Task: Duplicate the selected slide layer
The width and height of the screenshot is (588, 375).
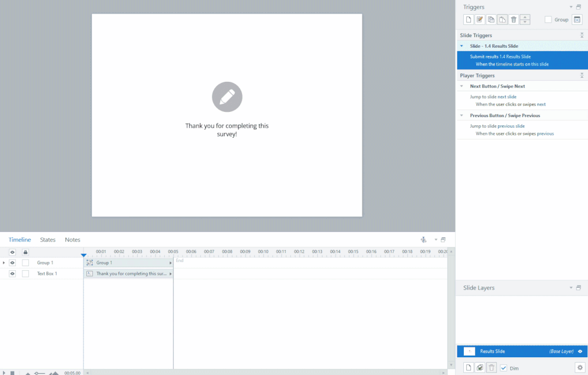Action: 480,368
